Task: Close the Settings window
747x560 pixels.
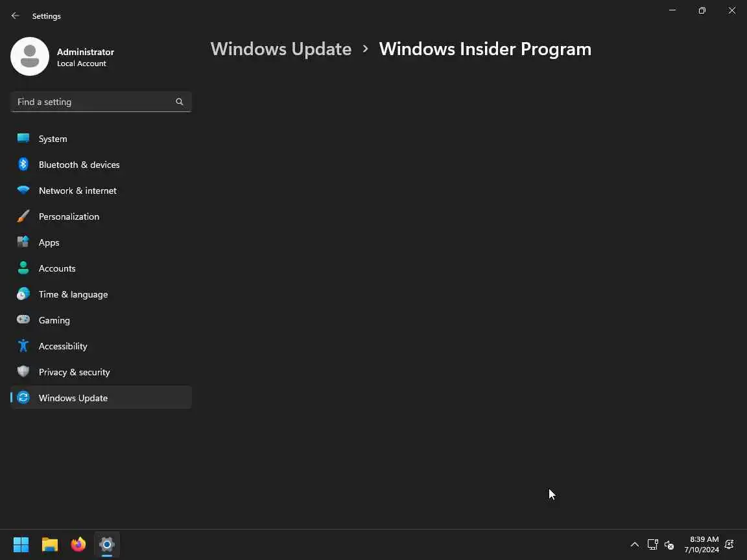Action: (x=731, y=10)
